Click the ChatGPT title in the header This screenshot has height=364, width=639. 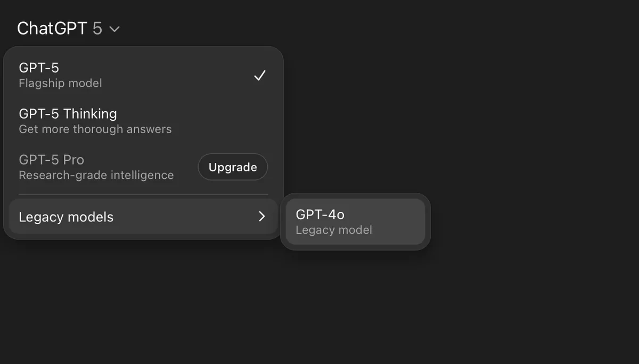coord(52,29)
